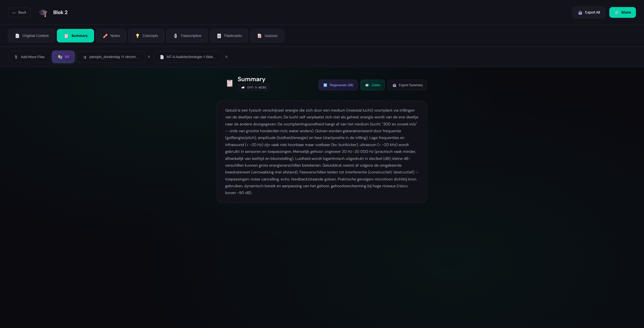Remove the panopto_donderdag file with its X

click(x=149, y=57)
